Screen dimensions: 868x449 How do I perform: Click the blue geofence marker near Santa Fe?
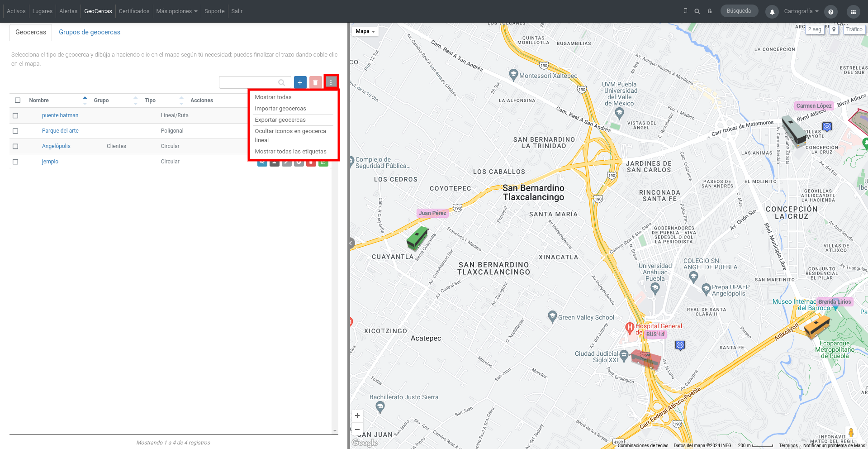680,345
